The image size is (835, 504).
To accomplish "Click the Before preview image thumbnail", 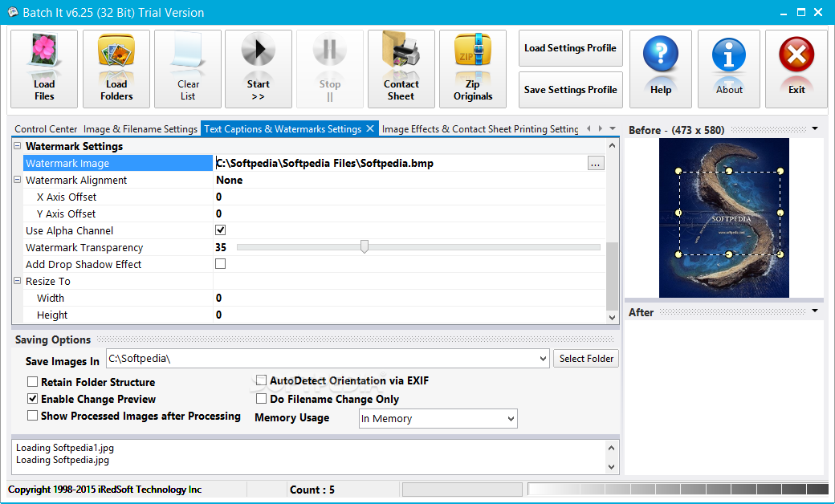I will [723, 217].
